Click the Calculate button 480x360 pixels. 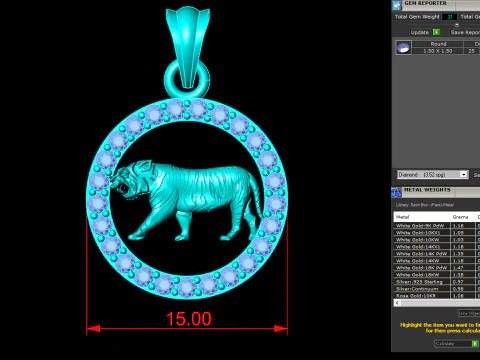456,343
